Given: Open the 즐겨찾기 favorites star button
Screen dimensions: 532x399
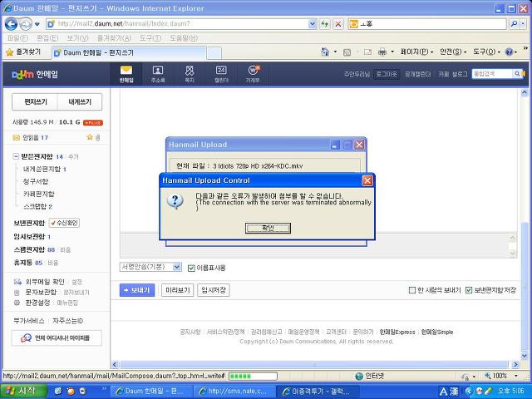Looking at the screenshot, I should 24,52.
